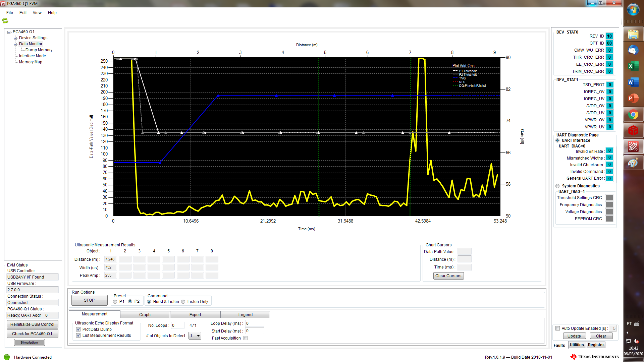Open the Paint palette taskbar icon
Image resolution: width=644 pixels, height=362 pixels.
click(633, 163)
